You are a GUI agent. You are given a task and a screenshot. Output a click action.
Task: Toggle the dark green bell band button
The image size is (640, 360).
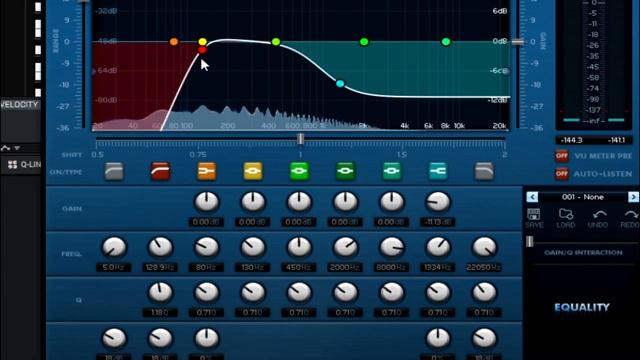point(345,171)
